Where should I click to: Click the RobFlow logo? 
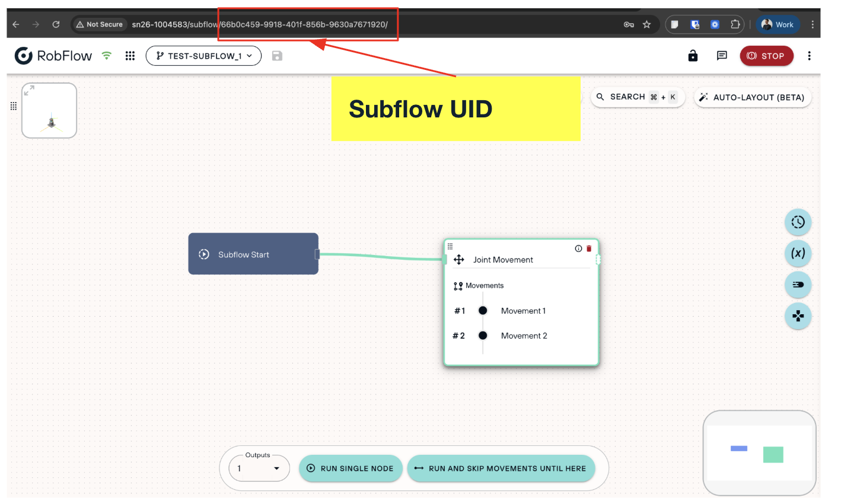click(x=53, y=56)
